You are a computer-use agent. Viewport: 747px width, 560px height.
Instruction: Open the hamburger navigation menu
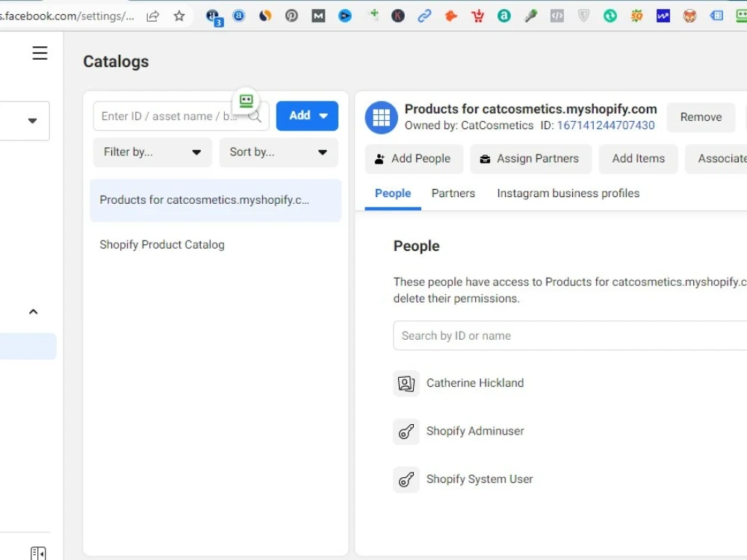40,53
